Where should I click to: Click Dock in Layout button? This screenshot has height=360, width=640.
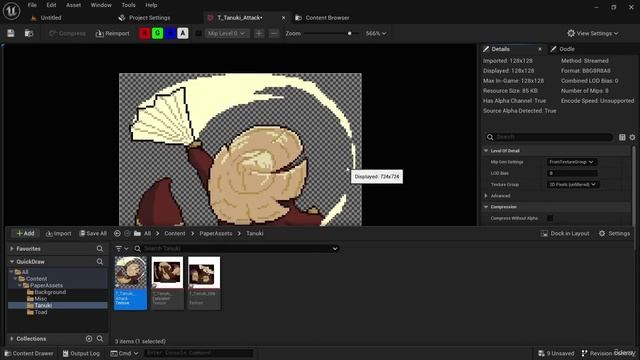[x=565, y=233]
